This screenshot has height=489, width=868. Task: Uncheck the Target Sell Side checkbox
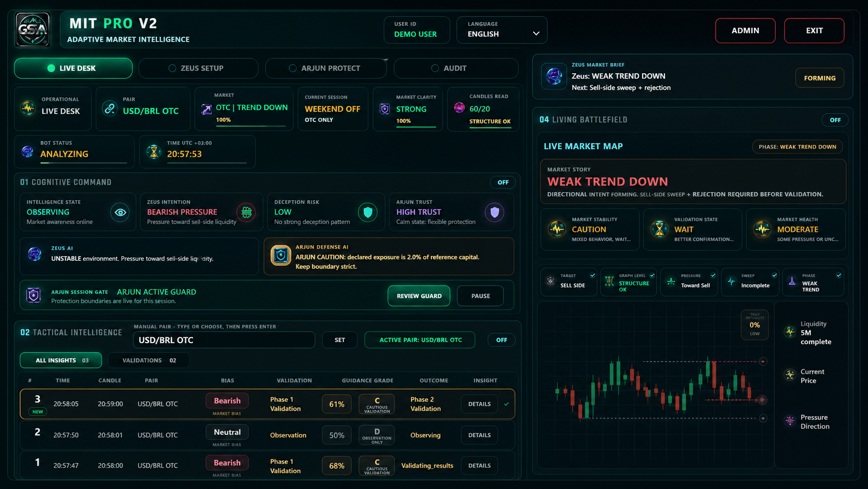pyautogui.click(x=592, y=275)
